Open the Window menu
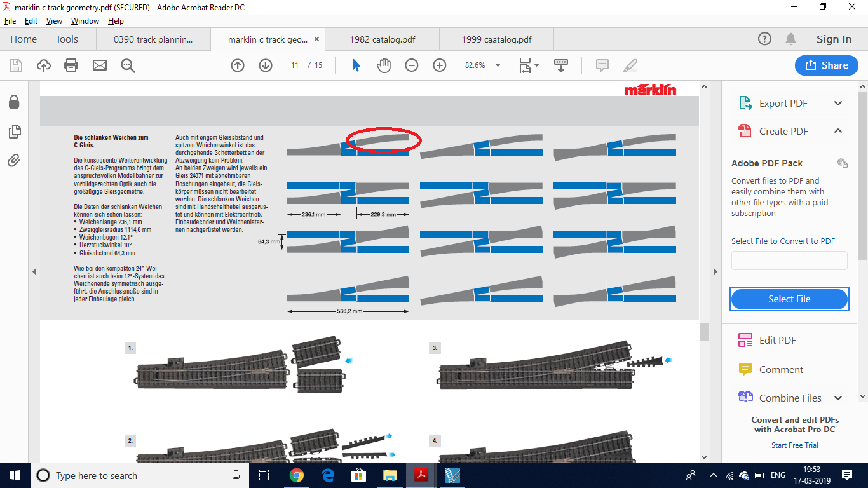This screenshot has height=488, width=868. click(85, 21)
